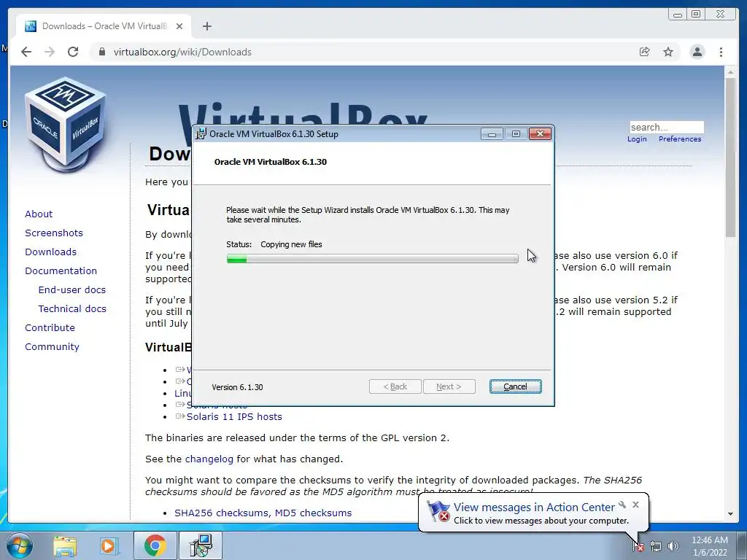Select the Downloads – Oracle VM VirtualBox tab

pos(104,26)
